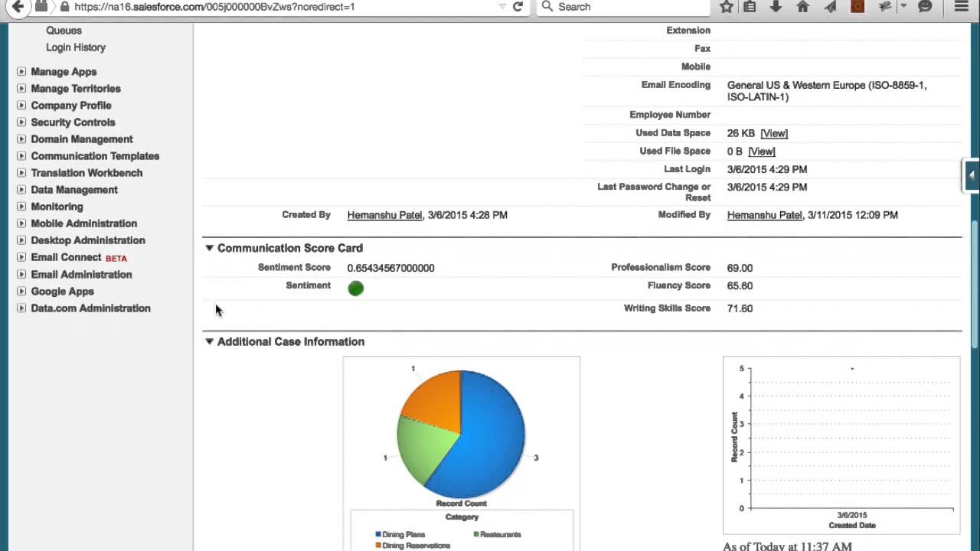Viewport: 980px width, 551px height.
Task: Expand the collapsed side tab on right edge
Action: click(971, 175)
